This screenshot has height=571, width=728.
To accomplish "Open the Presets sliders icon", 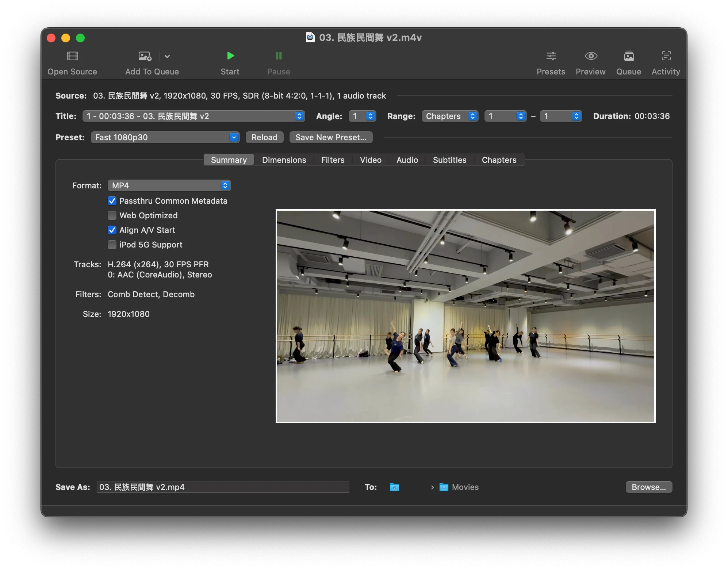I will coord(551,56).
